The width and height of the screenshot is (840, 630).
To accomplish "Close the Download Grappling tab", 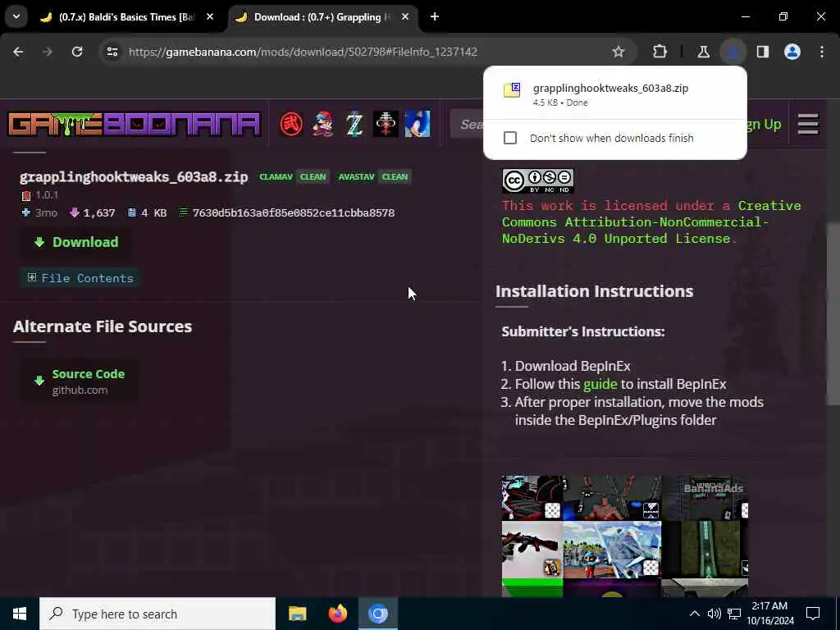I will pos(405,16).
